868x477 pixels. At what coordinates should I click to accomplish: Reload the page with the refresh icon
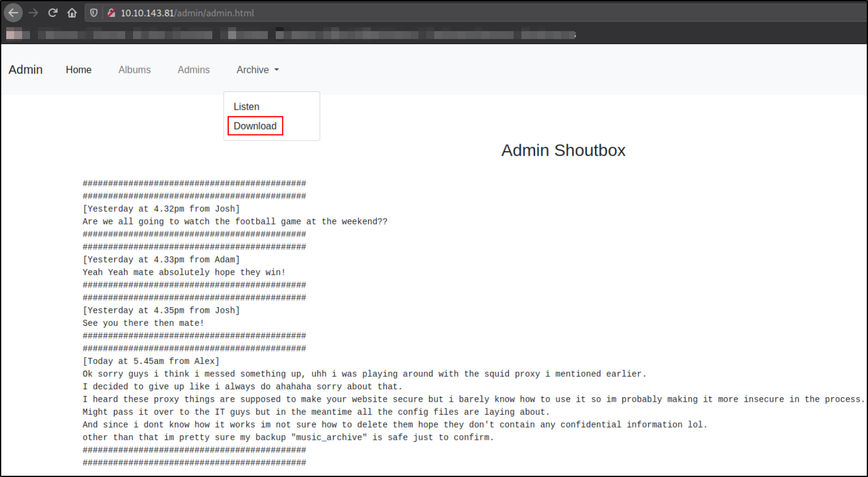[53, 12]
